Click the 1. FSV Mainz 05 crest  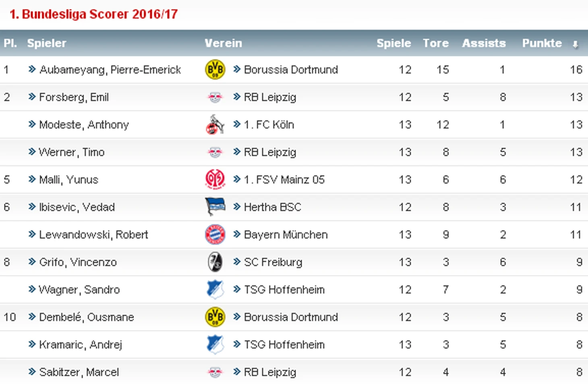[215, 180]
